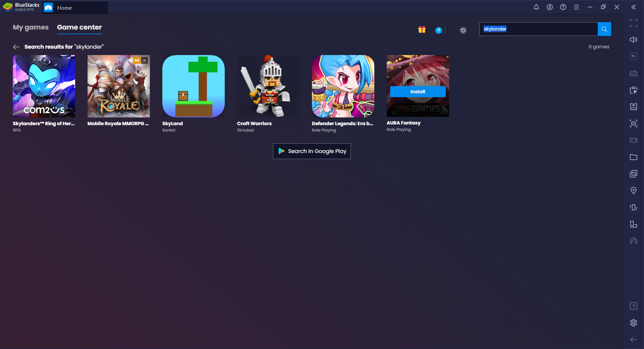
Task: Click the Search in Google Play button
Action: point(312,151)
